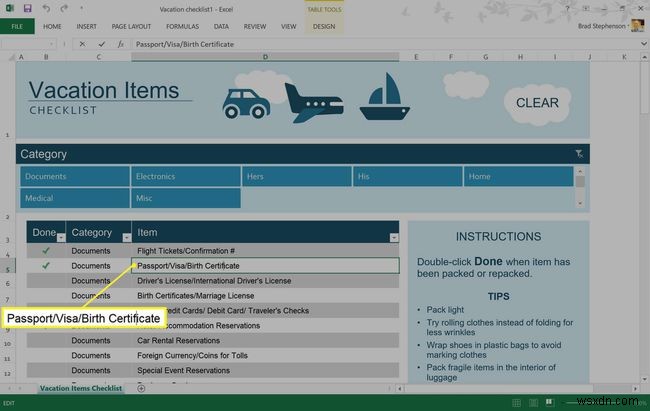Image resolution: width=650 pixels, height=411 pixels.
Task: Click the Done column header
Action: click(x=46, y=232)
